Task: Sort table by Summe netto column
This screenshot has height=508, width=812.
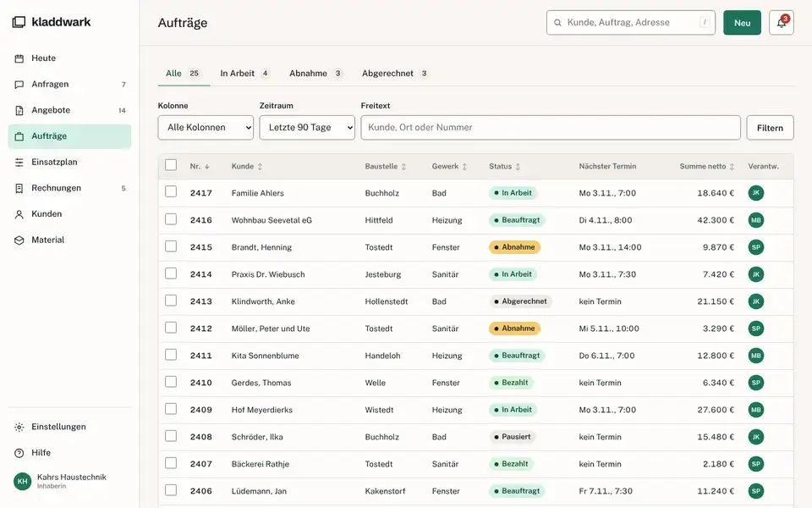Action: (x=707, y=167)
